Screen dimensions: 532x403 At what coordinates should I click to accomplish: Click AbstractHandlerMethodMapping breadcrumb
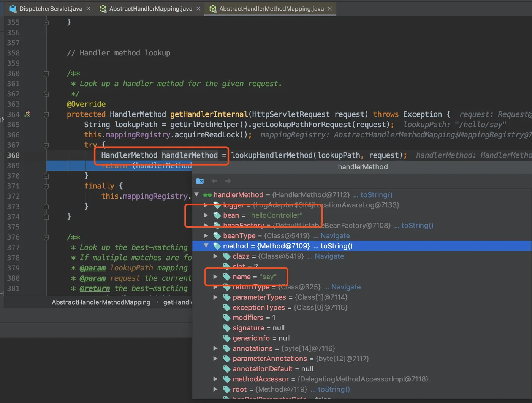point(101,302)
